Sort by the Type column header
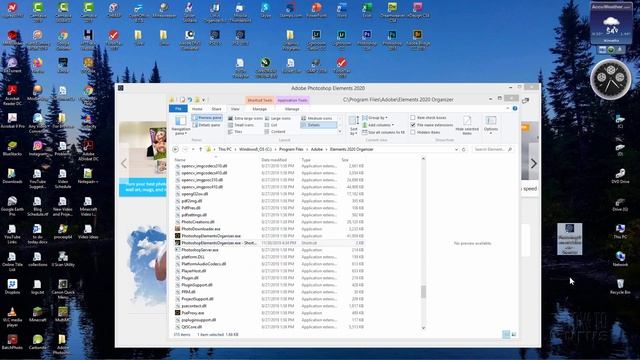Screen dimensions: 640x360 click(x=306, y=160)
